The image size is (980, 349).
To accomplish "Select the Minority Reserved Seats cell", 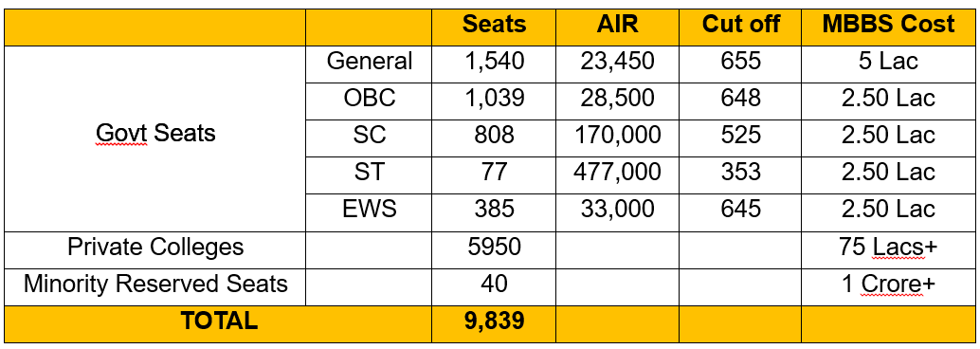I will coord(155,284).
